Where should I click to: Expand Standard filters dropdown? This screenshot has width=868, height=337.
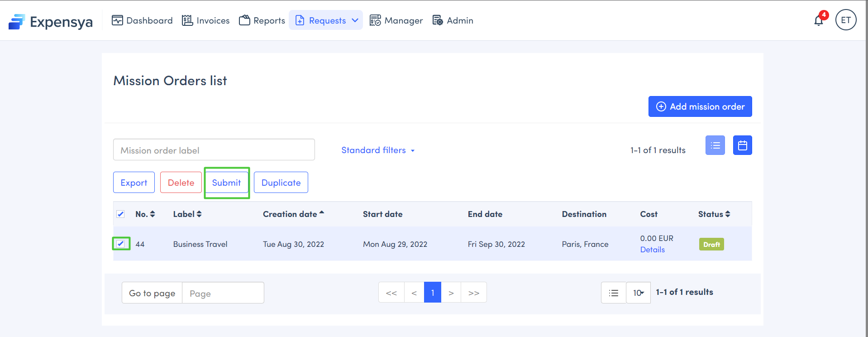378,150
